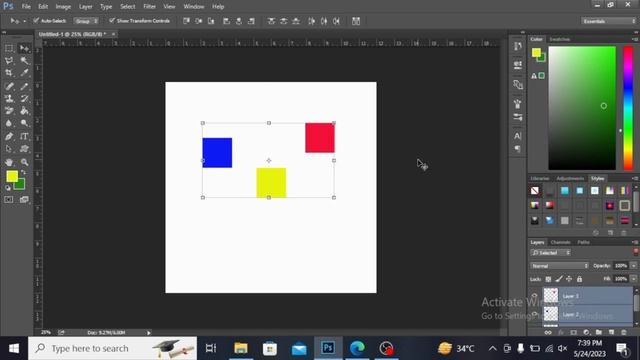Select the Pen tool
The image size is (640, 360).
pos(9,136)
